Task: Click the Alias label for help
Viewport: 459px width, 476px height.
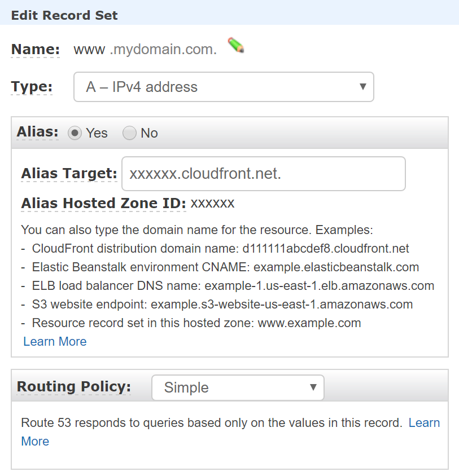Action: [x=37, y=132]
